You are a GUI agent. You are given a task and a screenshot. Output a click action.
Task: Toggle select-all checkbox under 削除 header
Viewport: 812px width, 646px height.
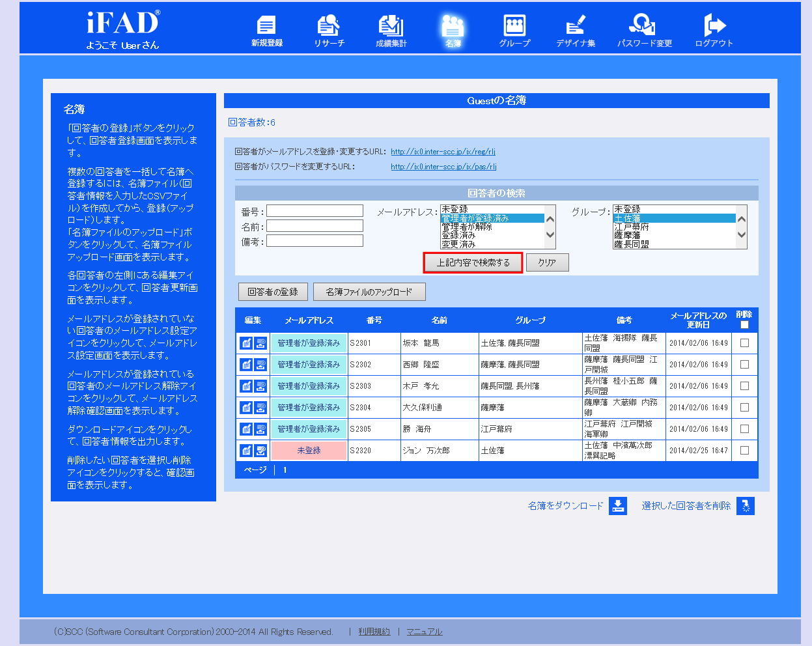click(x=744, y=324)
